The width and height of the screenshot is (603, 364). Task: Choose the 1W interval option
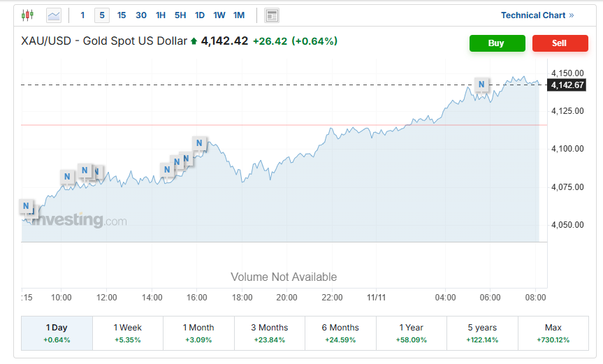(x=219, y=15)
